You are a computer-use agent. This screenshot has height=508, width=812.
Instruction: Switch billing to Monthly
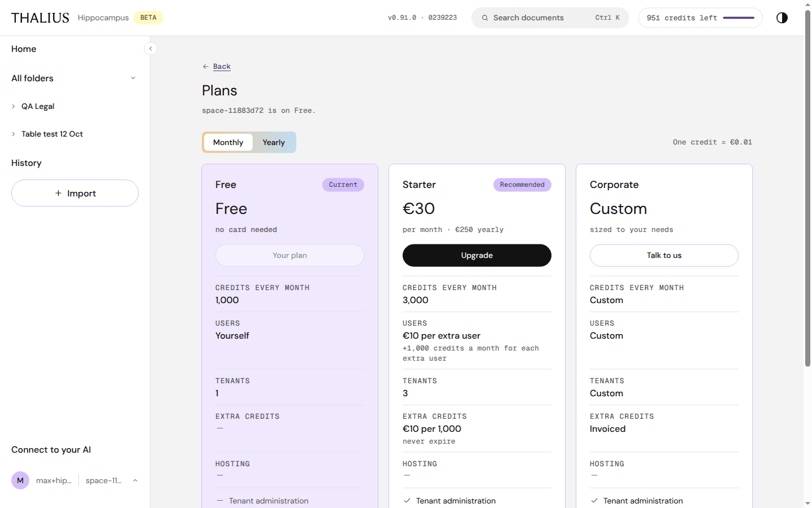click(x=228, y=142)
